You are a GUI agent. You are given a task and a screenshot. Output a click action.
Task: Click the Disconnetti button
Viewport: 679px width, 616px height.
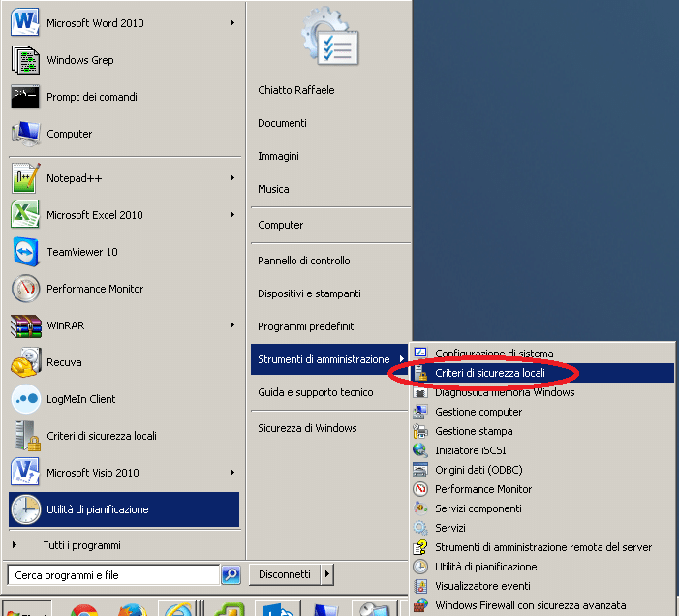tap(285, 574)
